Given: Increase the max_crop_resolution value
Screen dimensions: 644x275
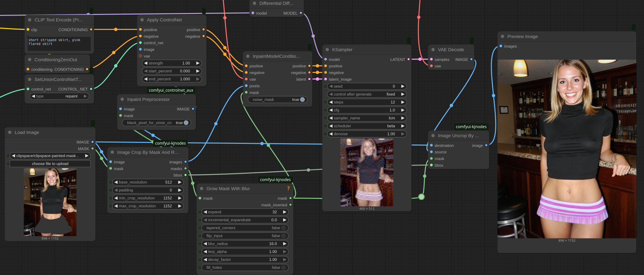Looking at the screenshot, I should pos(180,206).
